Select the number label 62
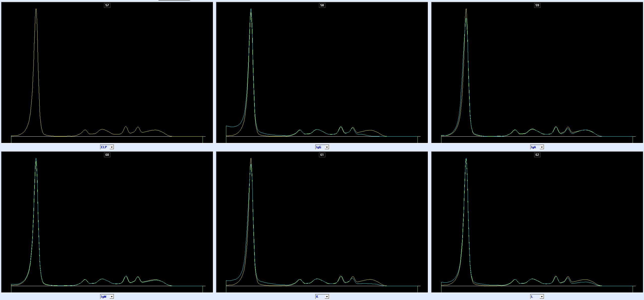Image resolution: width=644 pixels, height=300 pixels. (537, 155)
